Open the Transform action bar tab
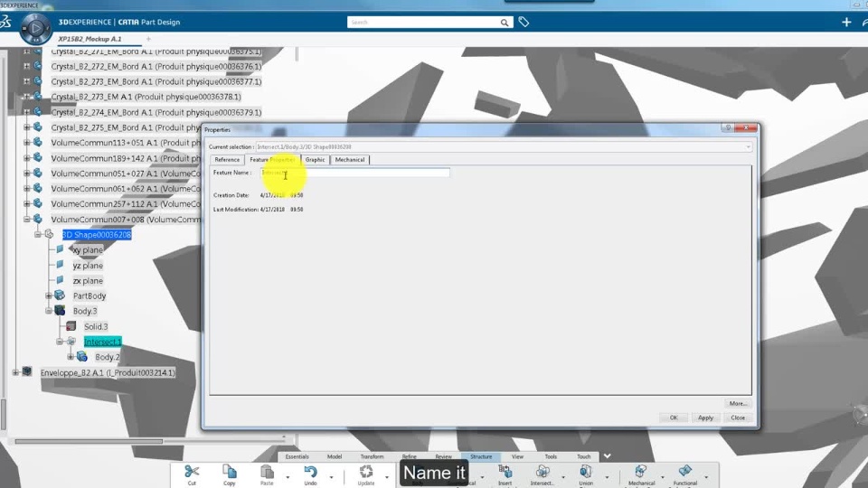 [372, 456]
